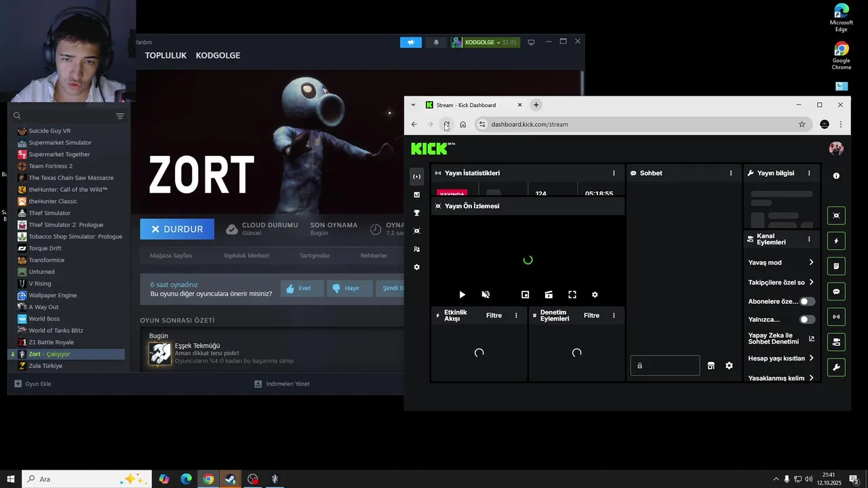
Task: Open the analytics chart icon in Kick sidebar
Action: [416, 195]
